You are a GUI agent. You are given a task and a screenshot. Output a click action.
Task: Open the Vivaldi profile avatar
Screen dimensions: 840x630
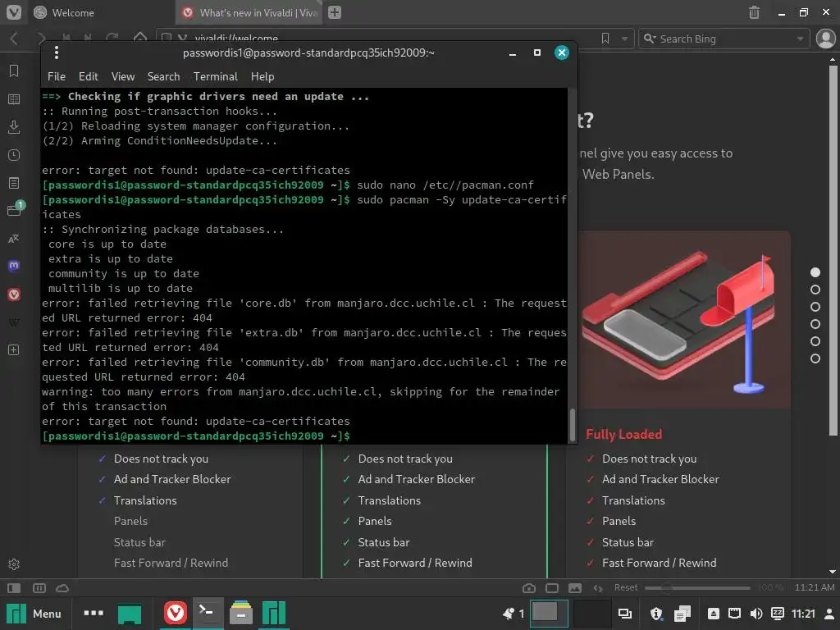click(825, 39)
